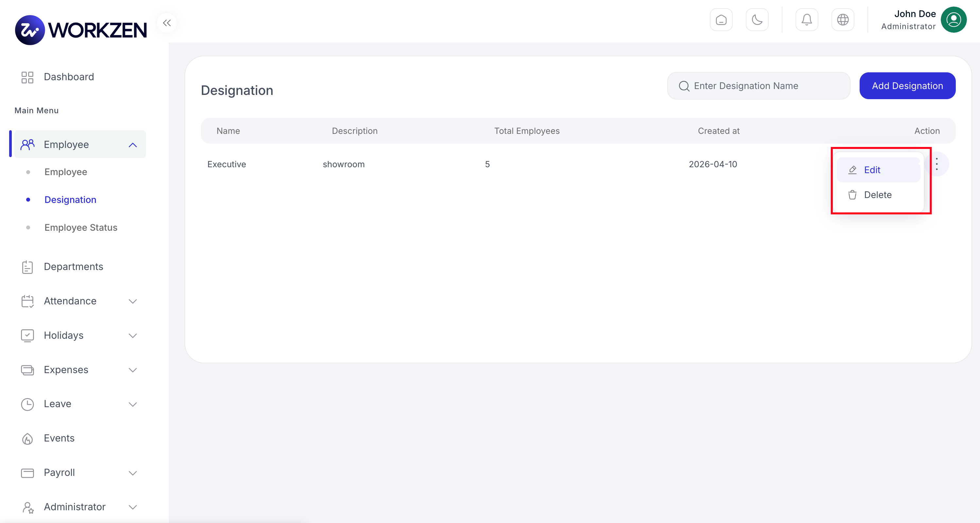Open Employee submenu item

pyautogui.click(x=66, y=172)
